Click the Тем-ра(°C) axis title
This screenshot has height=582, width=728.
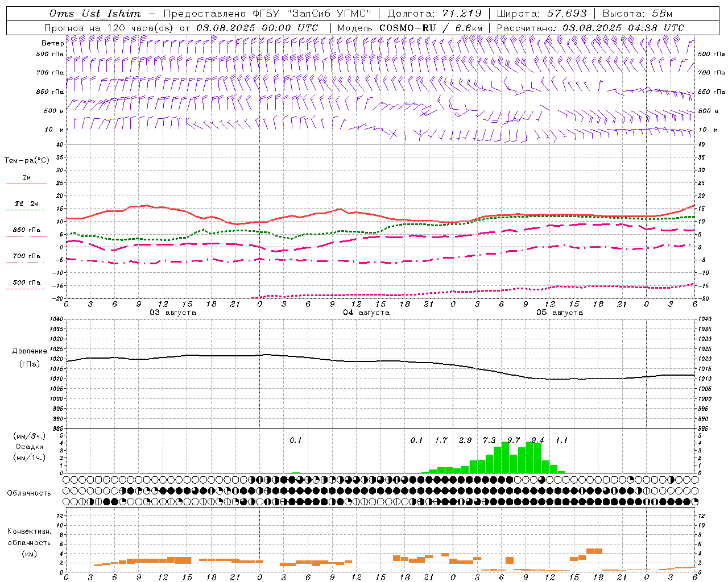[27, 161]
